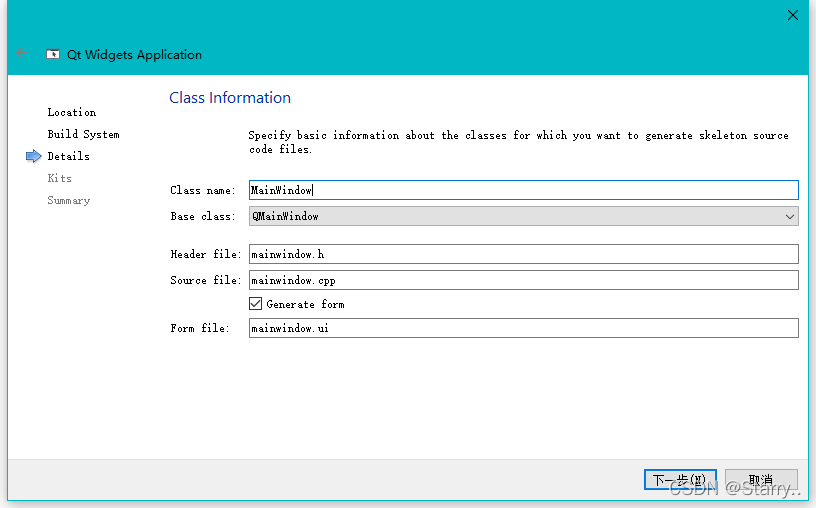Screen dimensions: 816x508
Task: Click the Form file mainwindow.ui field
Action: click(x=524, y=328)
